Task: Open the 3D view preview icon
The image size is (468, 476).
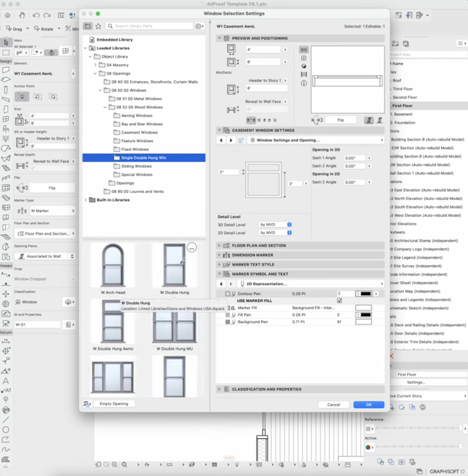Action: click(x=303, y=67)
